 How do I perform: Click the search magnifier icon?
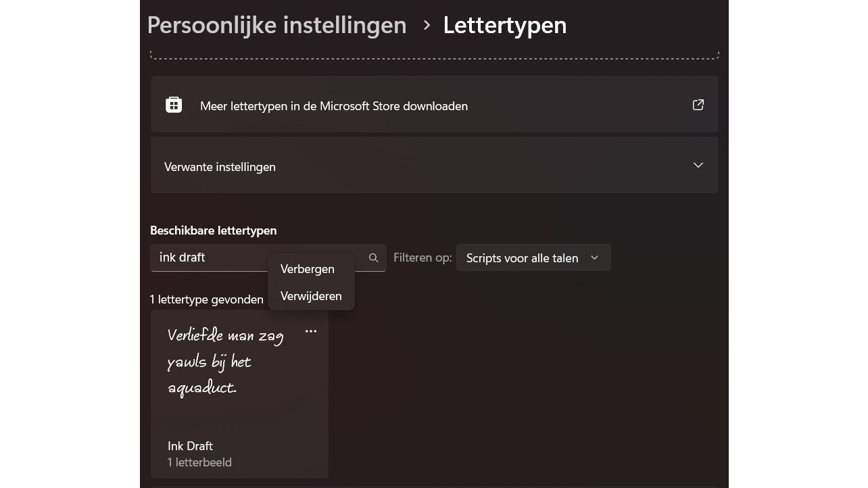(373, 258)
